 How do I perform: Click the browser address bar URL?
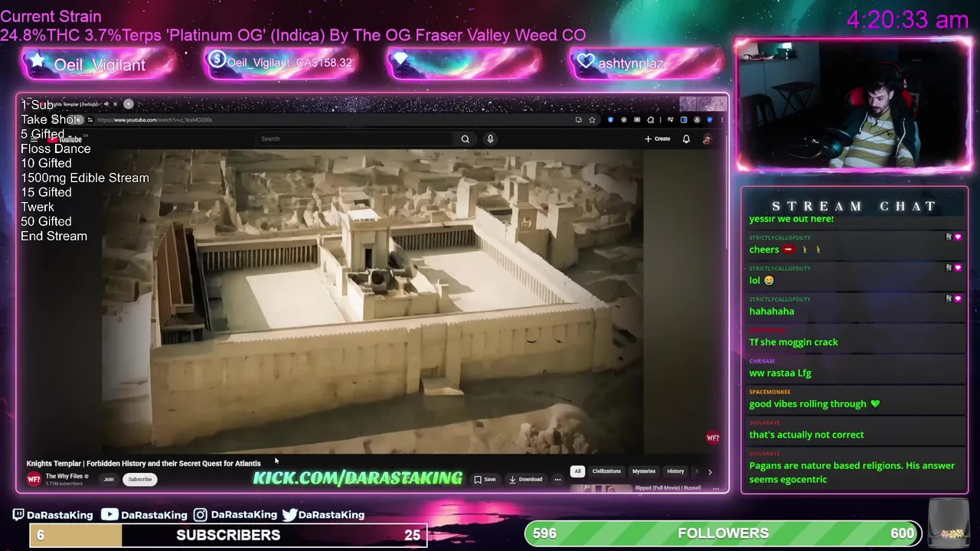[x=155, y=119]
